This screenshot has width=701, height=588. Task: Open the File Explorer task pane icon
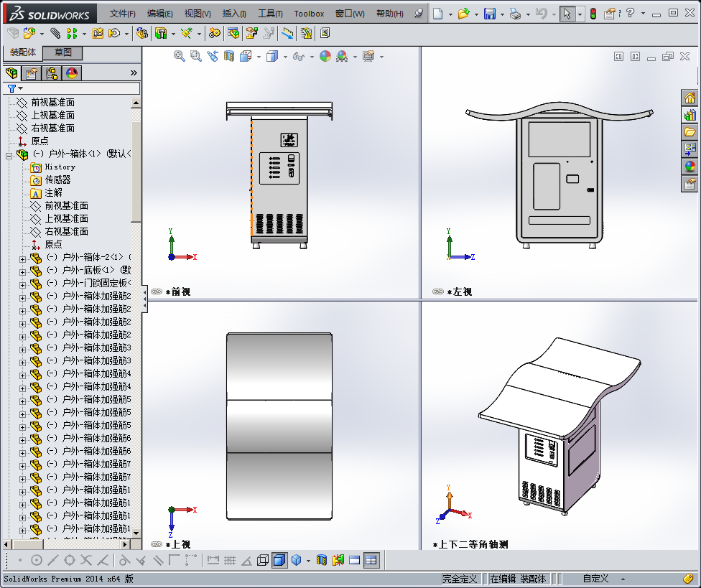point(690,132)
